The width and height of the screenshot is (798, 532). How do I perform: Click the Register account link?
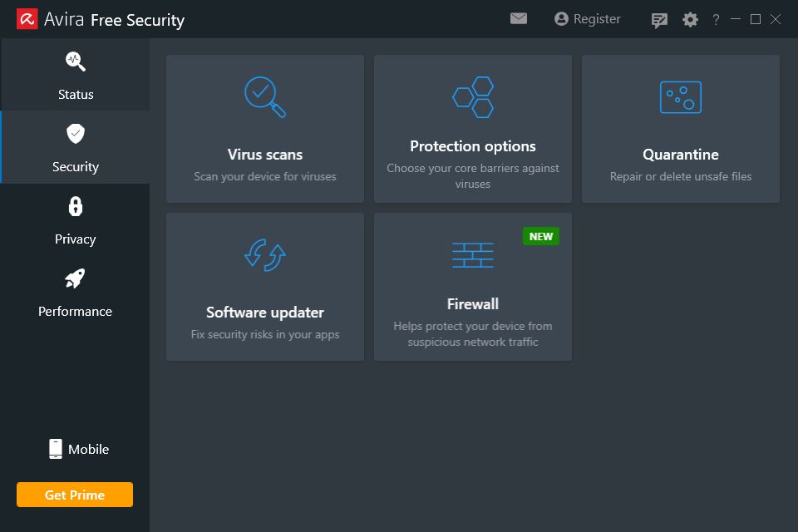point(588,19)
